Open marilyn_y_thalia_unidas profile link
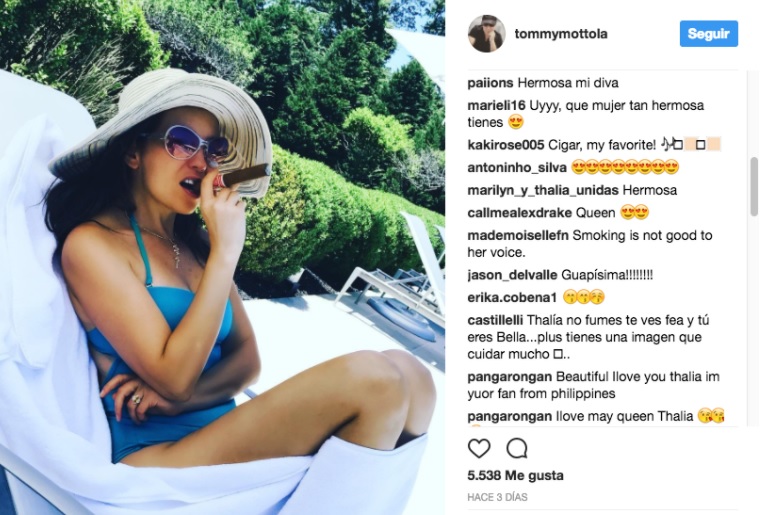The image size is (762, 515). point(542,190)
